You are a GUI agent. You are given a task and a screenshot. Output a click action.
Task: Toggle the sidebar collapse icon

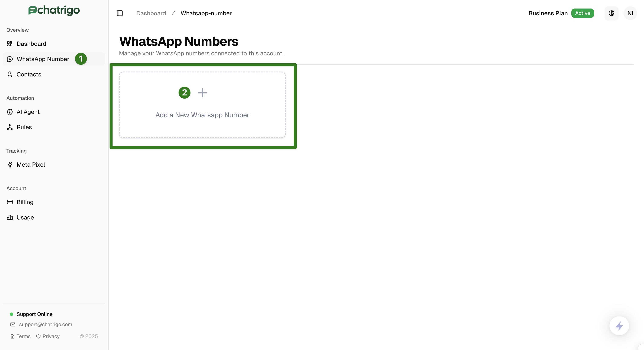pyautogui.click(x=120, y=13)
